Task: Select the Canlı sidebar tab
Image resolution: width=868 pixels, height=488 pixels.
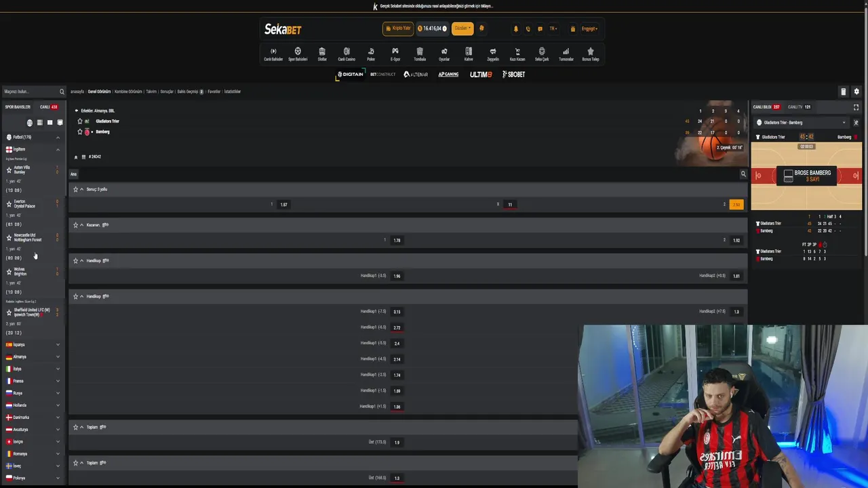Action: [x=49, y=107]
